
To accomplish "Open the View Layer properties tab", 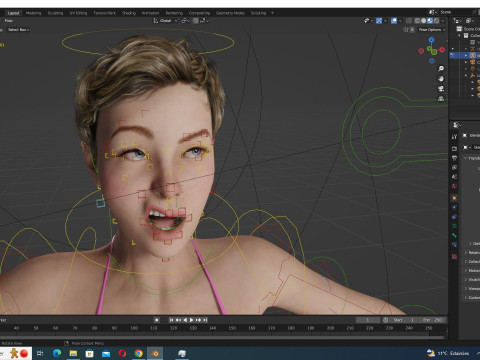I will 454,167.
